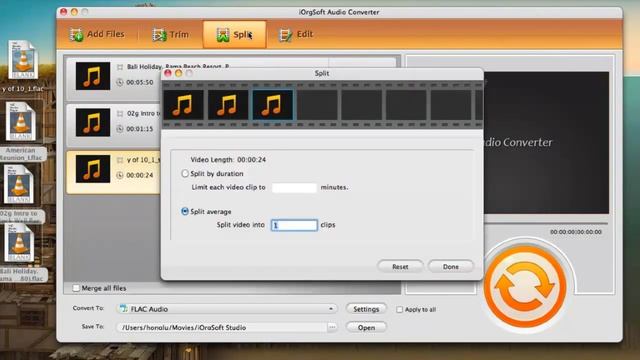Click the Save To path field
Viewport: 640px width, 360px height.
click(222, 327)
